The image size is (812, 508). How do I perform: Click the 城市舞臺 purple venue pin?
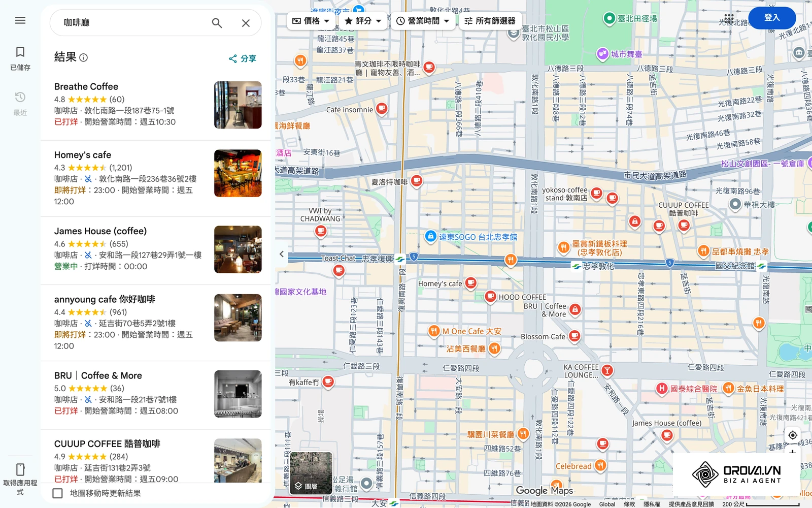point(602,54)
